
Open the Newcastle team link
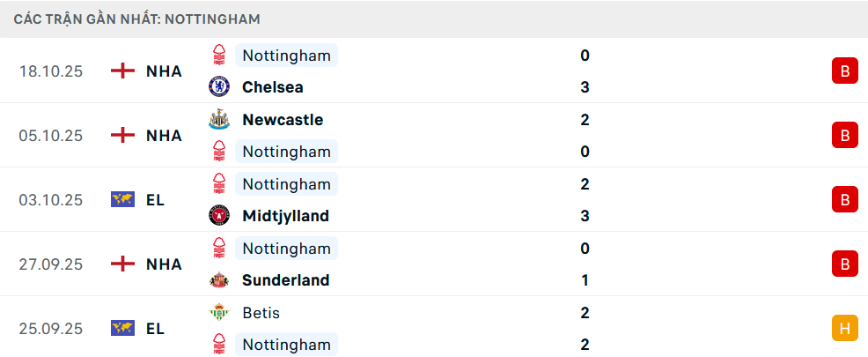pyautogui.click(x=283, y=120)
